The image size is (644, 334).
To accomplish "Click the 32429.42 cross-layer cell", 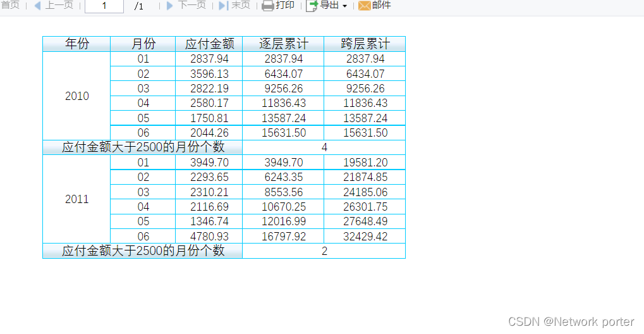I will 365,236.
